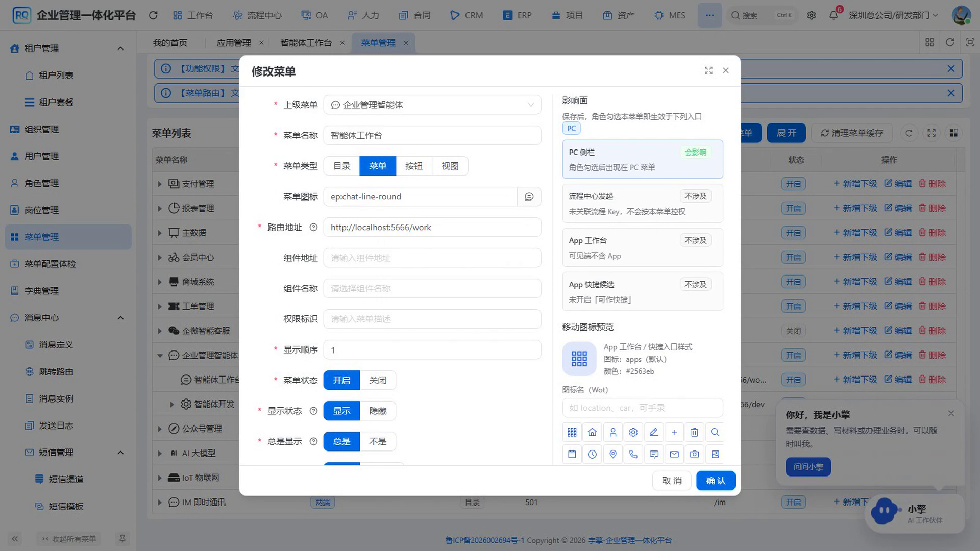Click the 确认 button
The height and width of the screenshot is (551, 980).
coord(716,481)
